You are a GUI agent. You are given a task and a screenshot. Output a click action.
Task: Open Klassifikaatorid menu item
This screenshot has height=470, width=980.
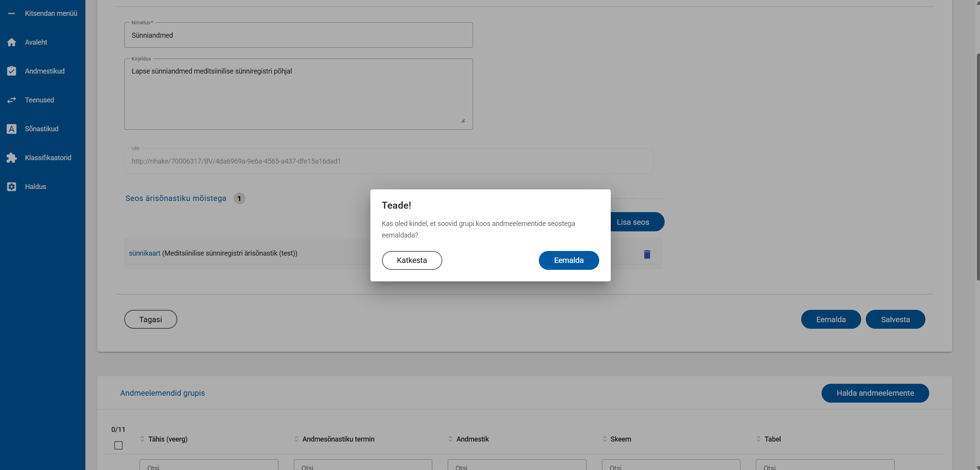point(48,158)
